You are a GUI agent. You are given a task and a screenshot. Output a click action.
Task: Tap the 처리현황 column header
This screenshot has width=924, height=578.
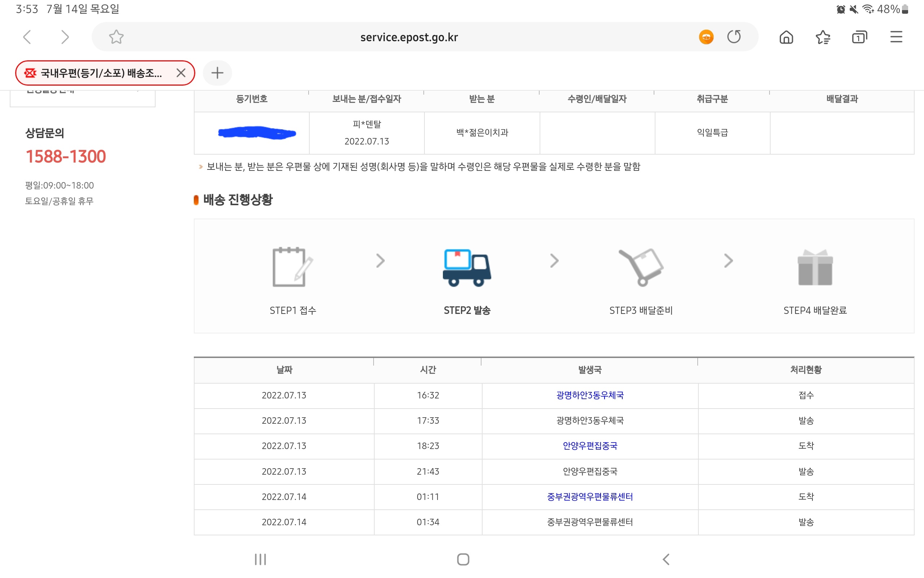[806, 370]
